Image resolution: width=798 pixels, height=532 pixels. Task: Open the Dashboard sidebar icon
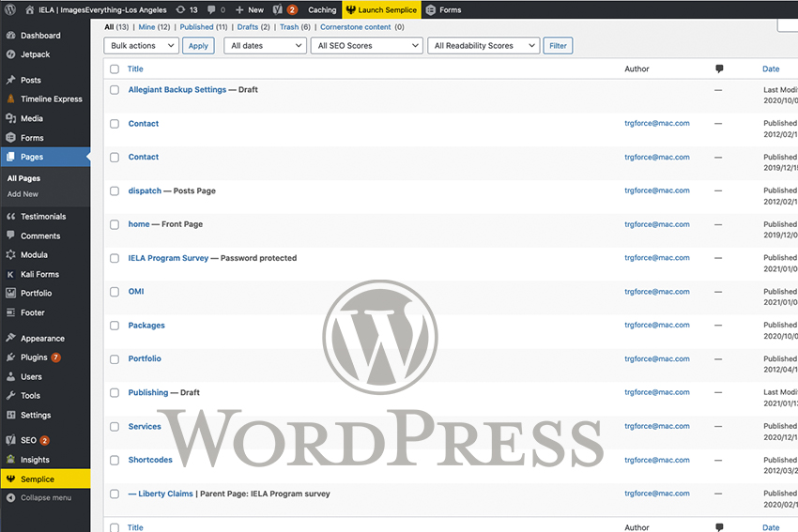pos(10,35)
